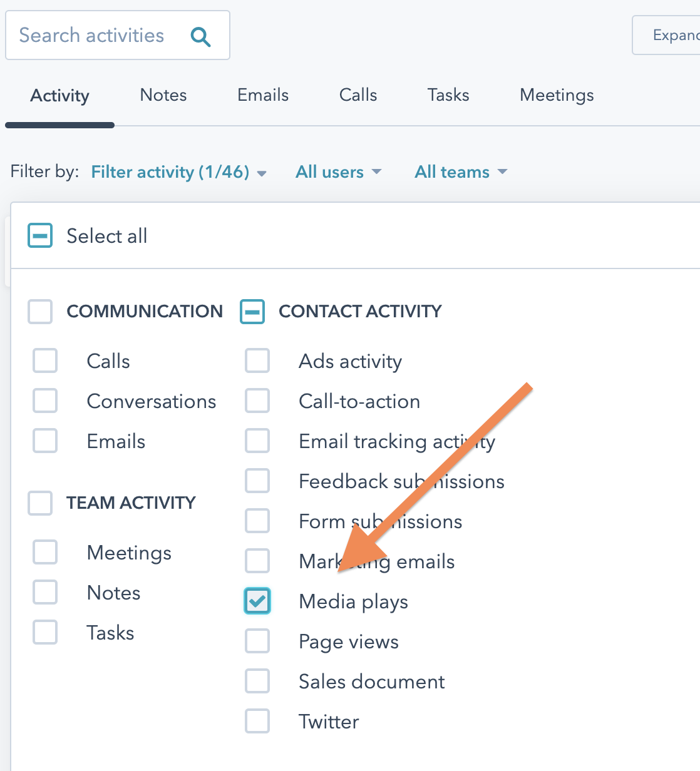Expand the All users dropdown
This screenshot has height=771, width=700.
click(338, 172)
